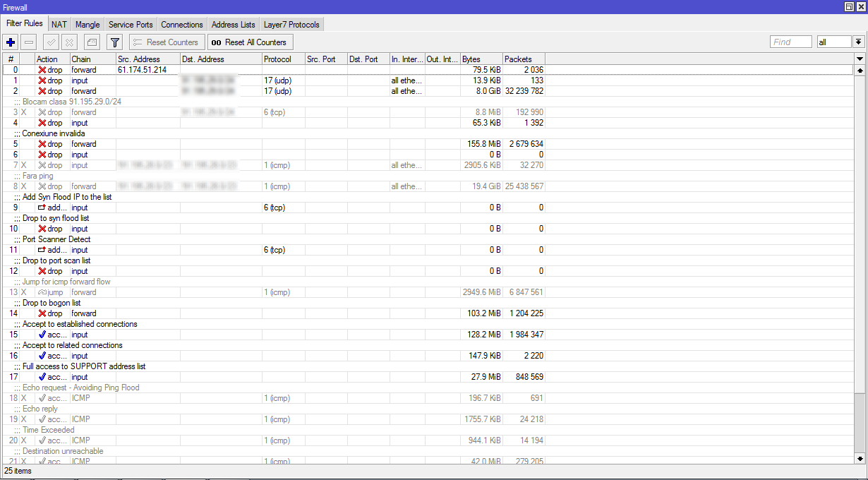Select the 'Conexiune invalida' comment row
The width and height of the screenshot is (868, 480).
point(427,133)
